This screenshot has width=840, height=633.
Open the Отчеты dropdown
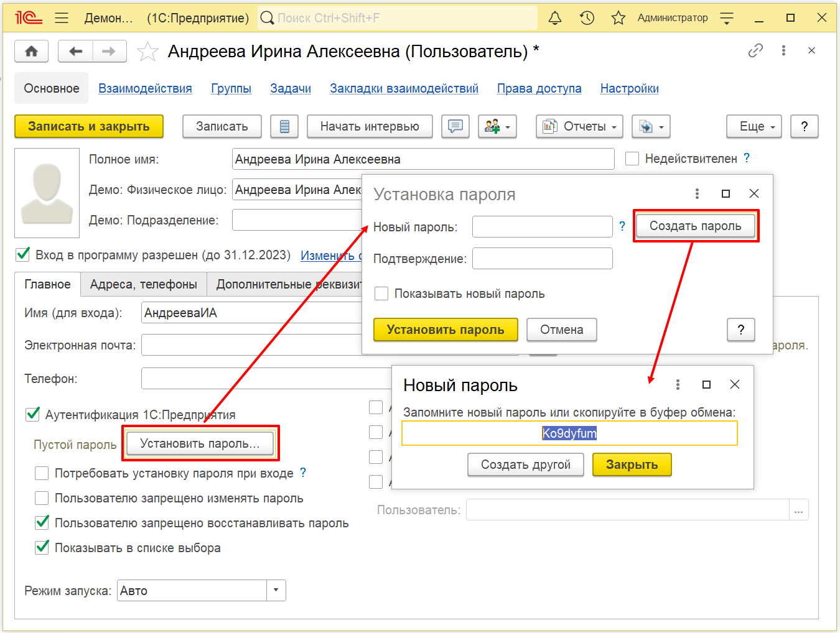(579, 126)
